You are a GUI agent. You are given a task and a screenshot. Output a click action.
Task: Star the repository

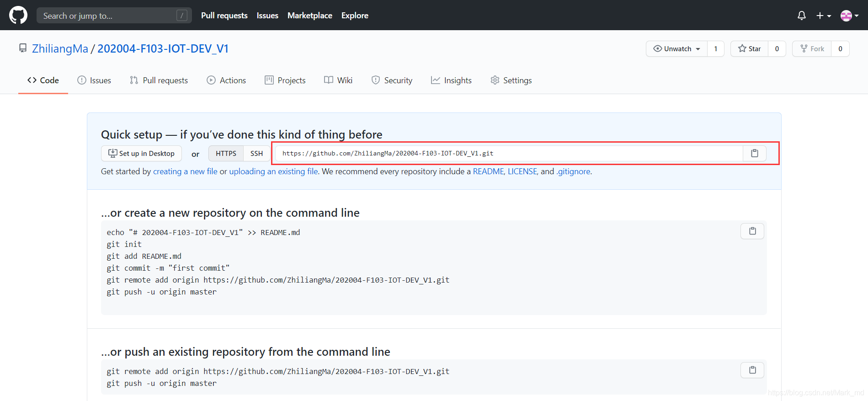point(750,48)
